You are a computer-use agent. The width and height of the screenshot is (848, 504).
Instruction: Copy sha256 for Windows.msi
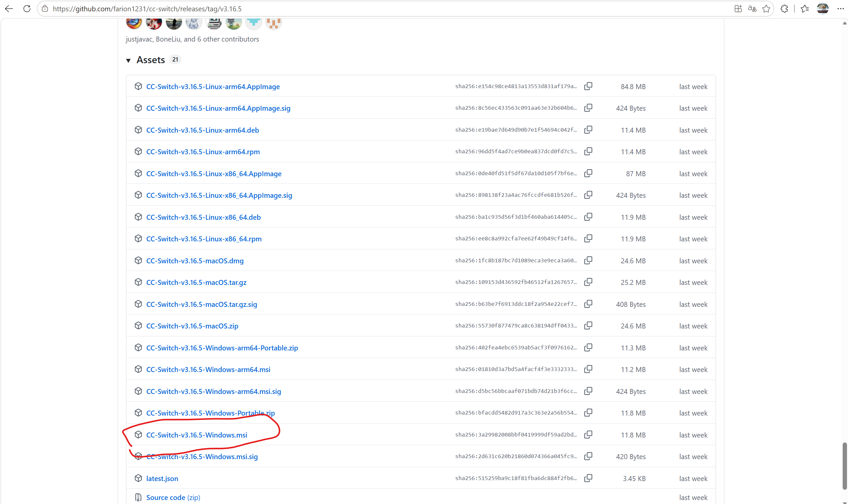tap(588, 435)
